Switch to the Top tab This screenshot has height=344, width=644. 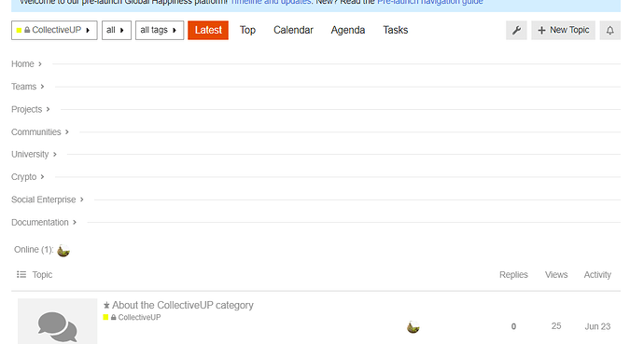pos(247,31)
